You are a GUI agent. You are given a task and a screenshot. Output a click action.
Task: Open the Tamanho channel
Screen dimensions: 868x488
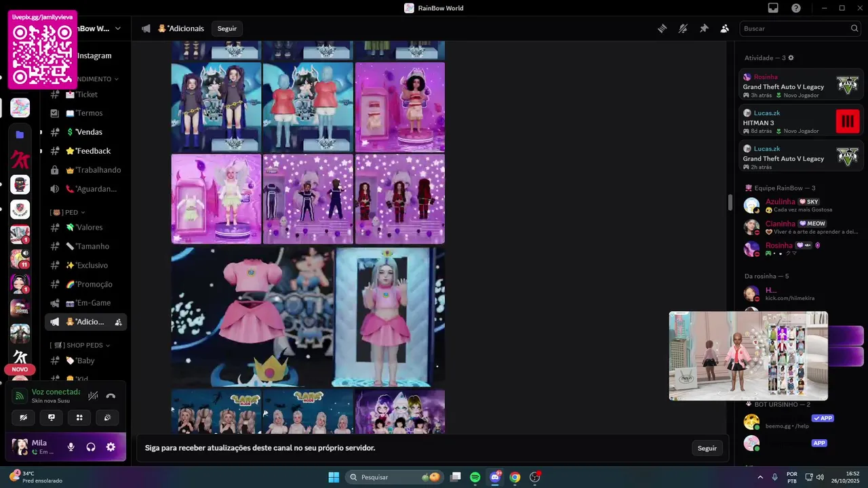point(85,246)
